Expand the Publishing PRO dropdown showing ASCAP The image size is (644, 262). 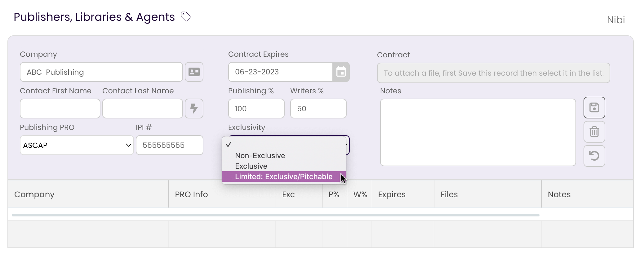tap(77, 145)
